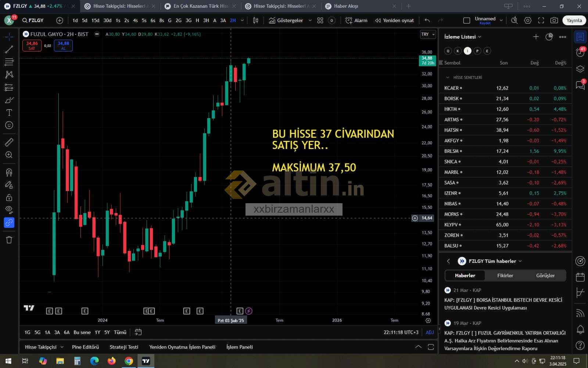
Task: Open Pine Editörü tab
Action: [86, 347]
